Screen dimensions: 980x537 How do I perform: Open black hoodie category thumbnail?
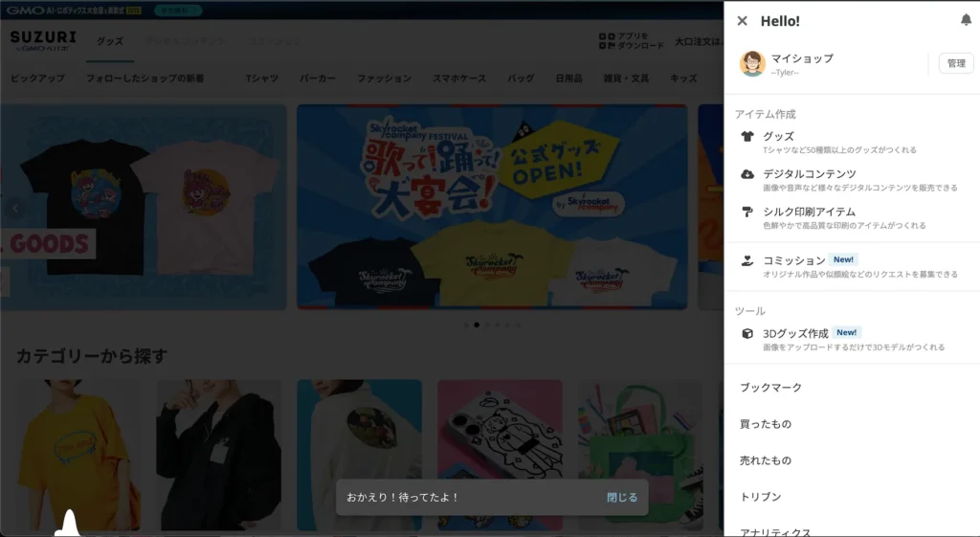tap(219, 455)
